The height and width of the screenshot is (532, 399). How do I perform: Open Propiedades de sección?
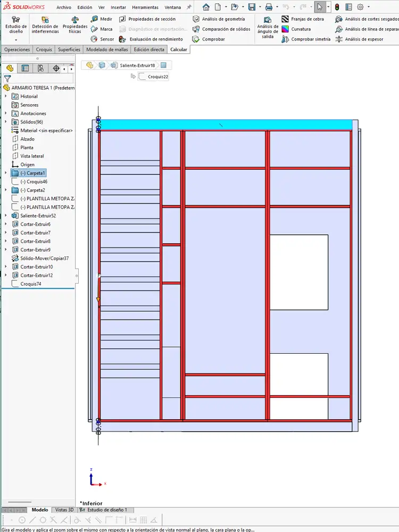tap(147, 19)
